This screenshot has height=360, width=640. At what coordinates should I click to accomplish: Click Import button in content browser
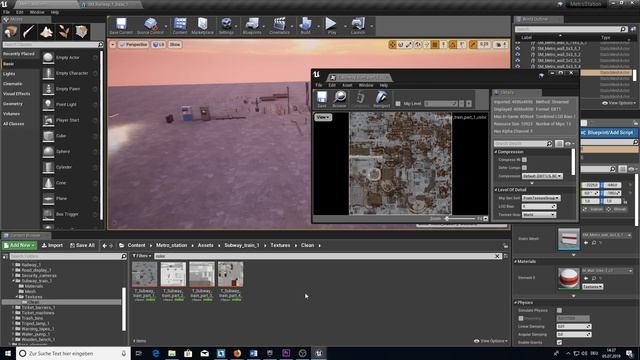52,245
